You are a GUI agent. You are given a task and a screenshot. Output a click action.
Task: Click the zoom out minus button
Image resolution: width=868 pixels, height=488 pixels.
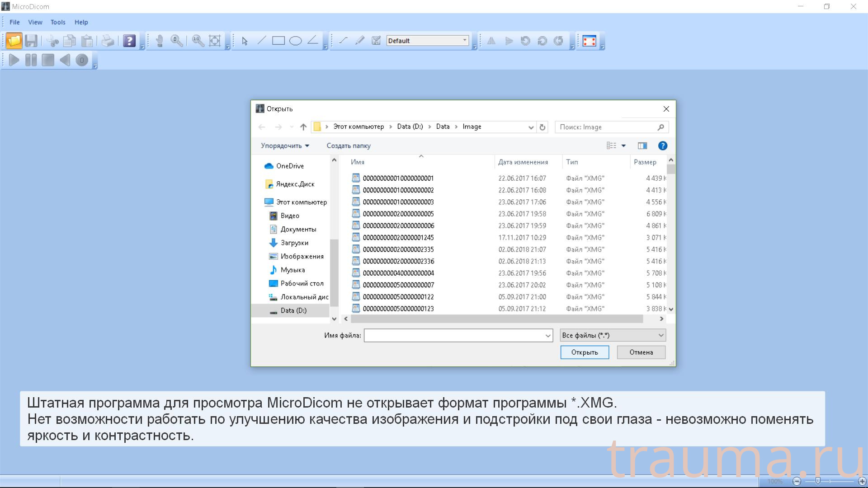pos(797,481)
